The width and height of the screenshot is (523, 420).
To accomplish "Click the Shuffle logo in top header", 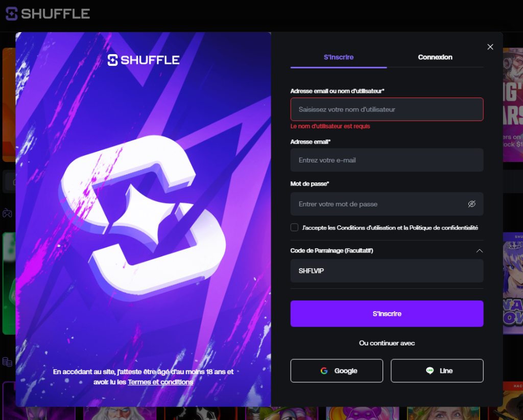I will click(47, 14).
